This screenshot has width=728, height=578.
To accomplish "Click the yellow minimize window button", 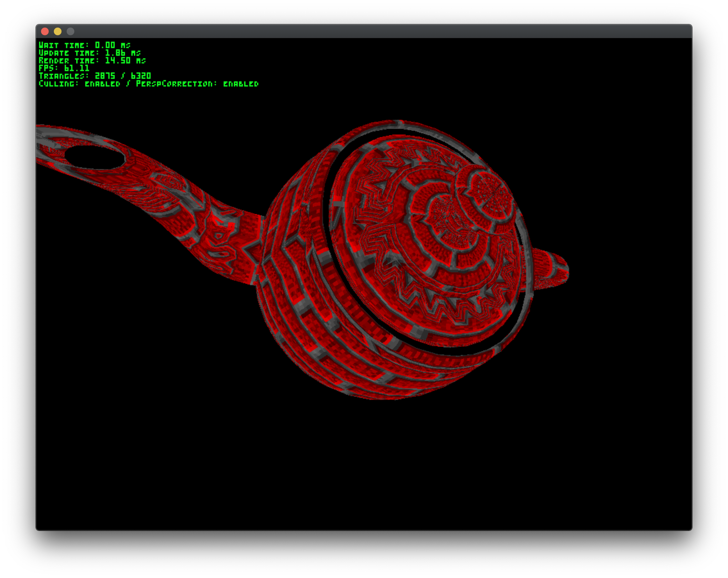I will coord(58,31).
